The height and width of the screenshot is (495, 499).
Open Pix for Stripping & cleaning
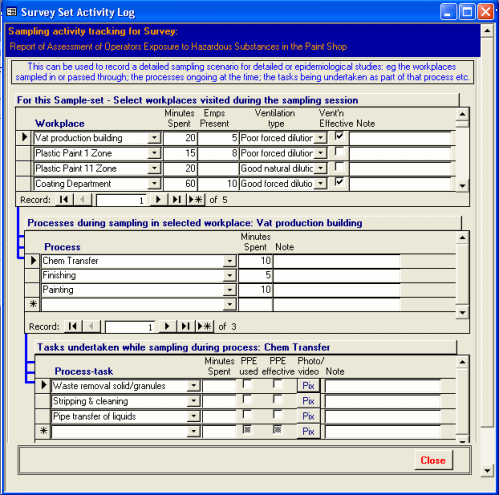click(x=308, y=401)
